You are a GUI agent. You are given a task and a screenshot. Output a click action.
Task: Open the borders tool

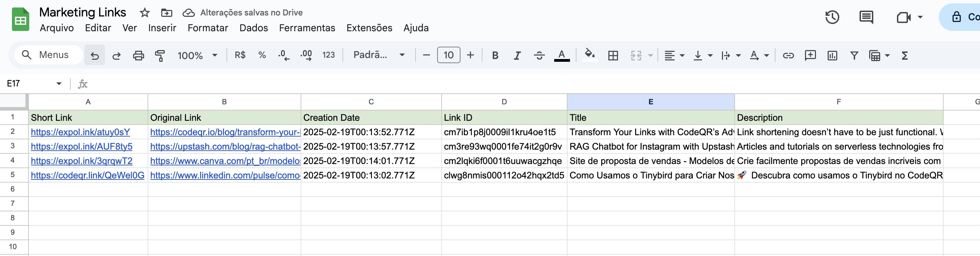[x=613, y=56]
